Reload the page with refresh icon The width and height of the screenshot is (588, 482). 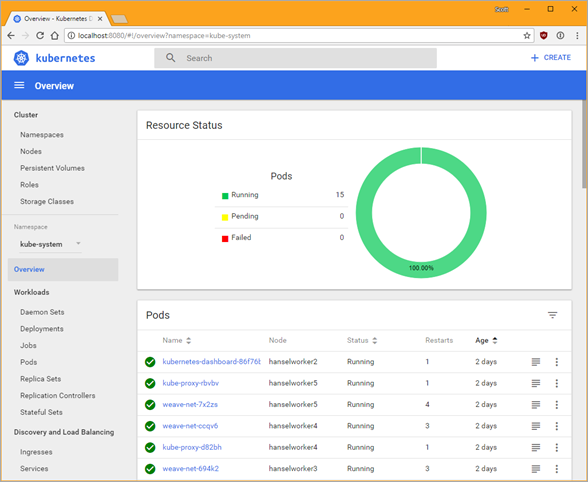(40, 36)
